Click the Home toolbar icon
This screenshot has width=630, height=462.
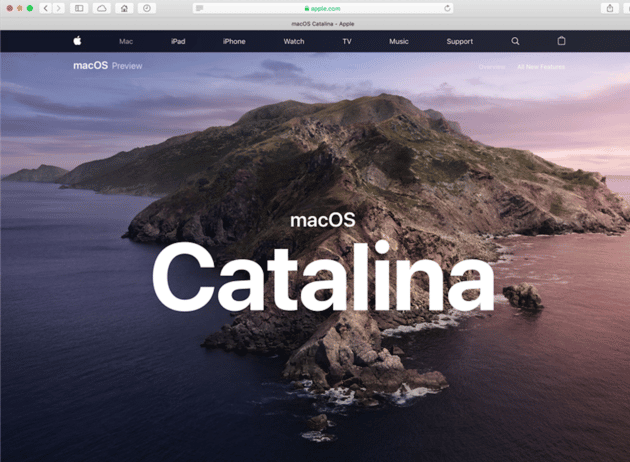(x=124, y=8)
